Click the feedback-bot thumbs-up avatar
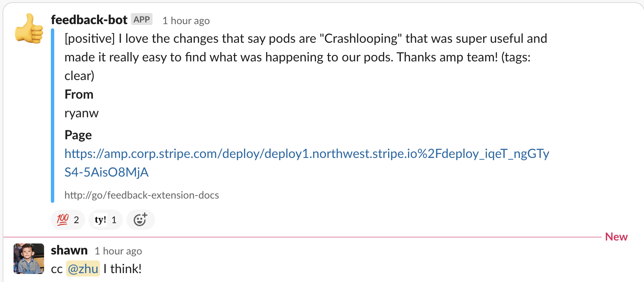This screenshot has height=282, width=644. coord(29,28)
